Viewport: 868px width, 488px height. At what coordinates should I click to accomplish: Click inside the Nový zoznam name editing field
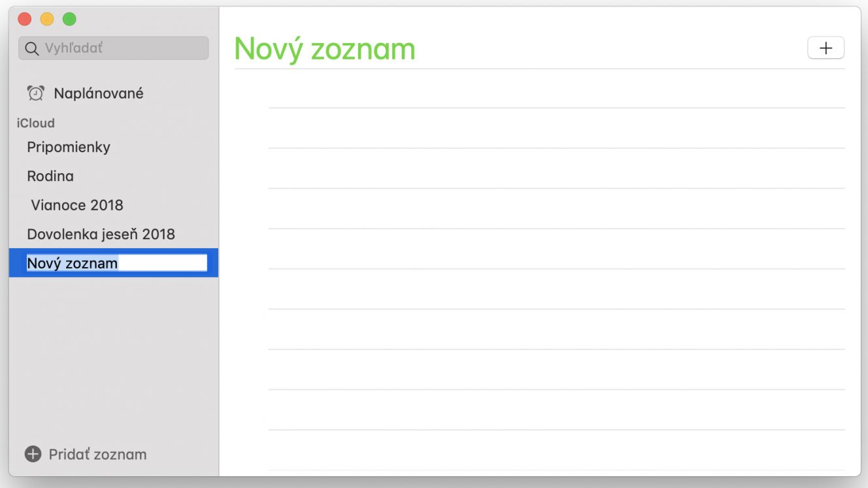[x=116, y=263]
